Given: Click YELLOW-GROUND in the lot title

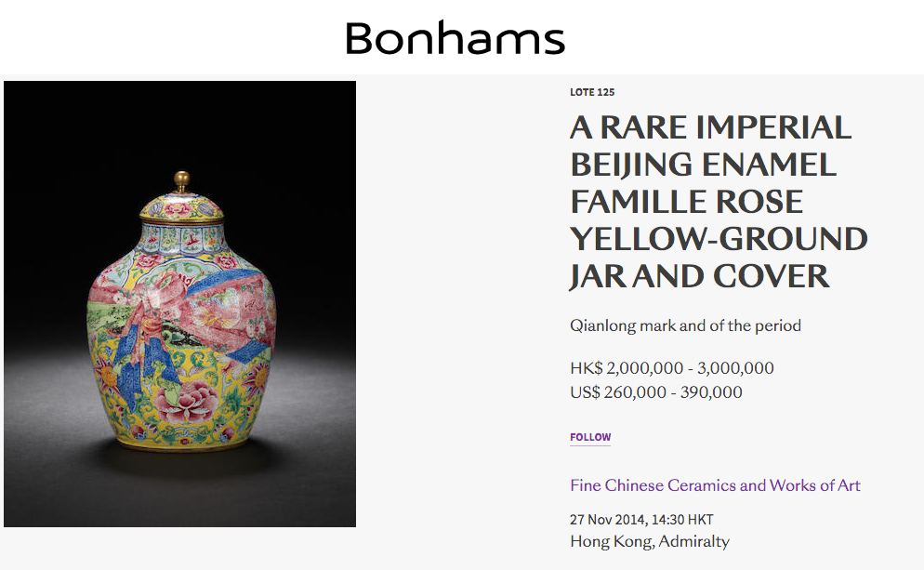Looking at the screenshot, I should click(x=719, y=239).
